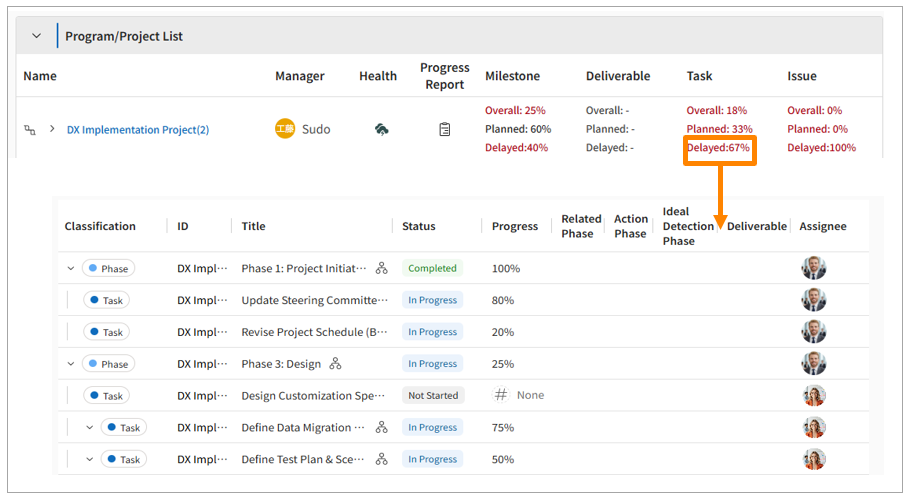Expand the Define Data Migration task chevron

(x=89, y=427)
